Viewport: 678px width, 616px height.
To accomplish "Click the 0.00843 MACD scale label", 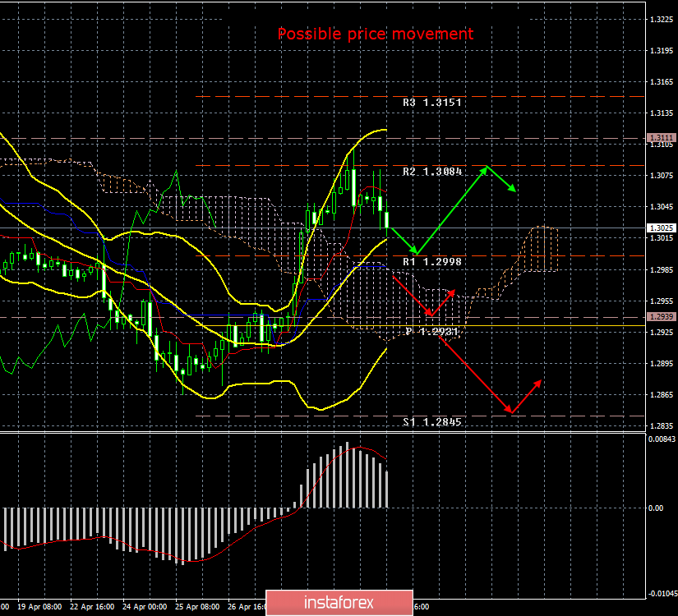I will [x=662, y=439].
